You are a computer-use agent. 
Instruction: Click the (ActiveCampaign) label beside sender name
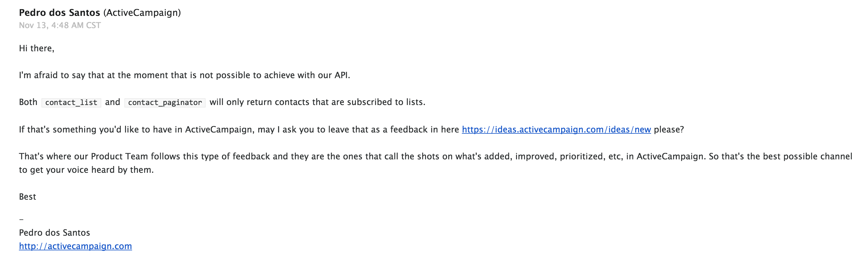click(142, 13)
